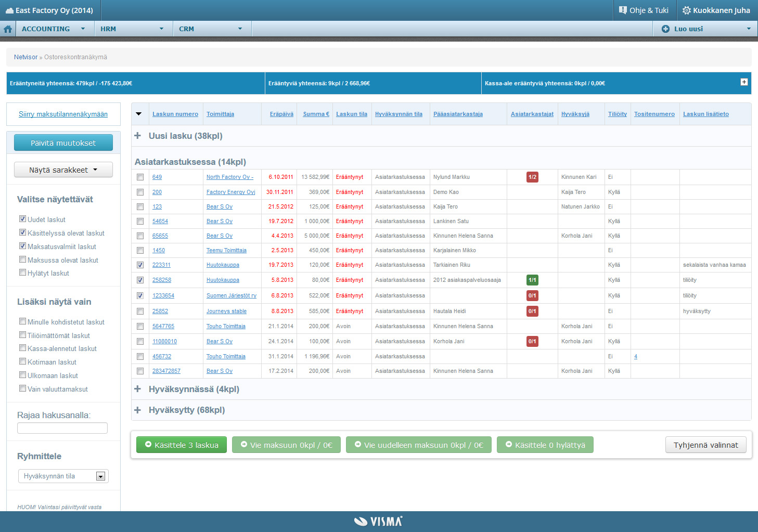
Task: Click Vie maksuun 0kpl button
Action: coord(286,445)
